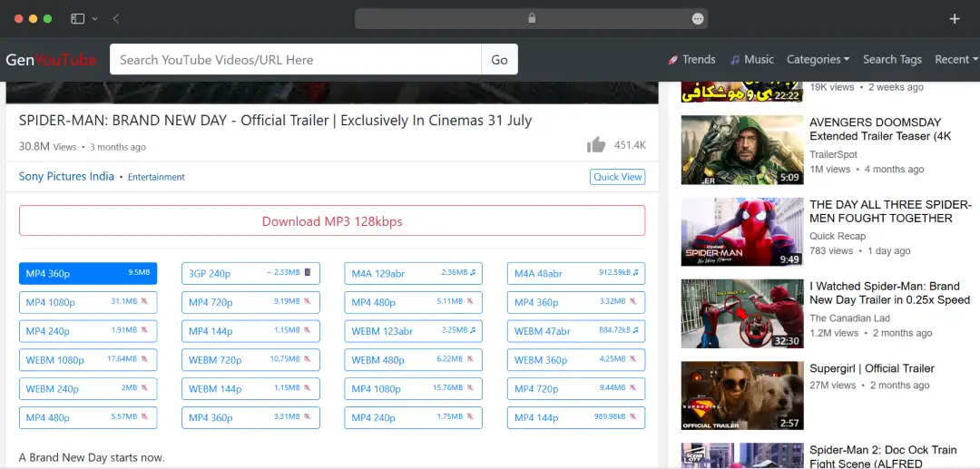The image size is (980, 469).
Task: Download WEBM 123abr audio option
Action: tap(413, 331)
